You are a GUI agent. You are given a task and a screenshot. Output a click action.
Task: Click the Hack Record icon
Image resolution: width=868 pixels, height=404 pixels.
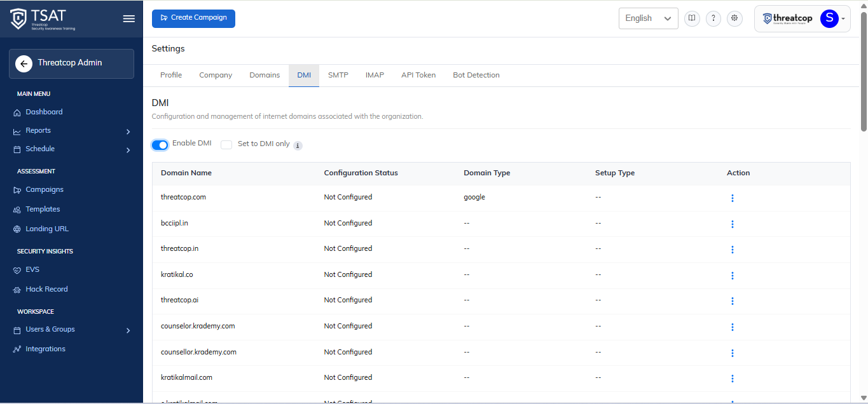click(17, 290)
